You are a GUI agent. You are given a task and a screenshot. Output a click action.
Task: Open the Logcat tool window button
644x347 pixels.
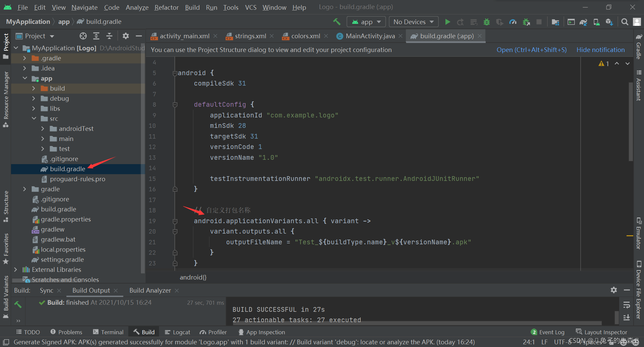click(x=177, y=332)
